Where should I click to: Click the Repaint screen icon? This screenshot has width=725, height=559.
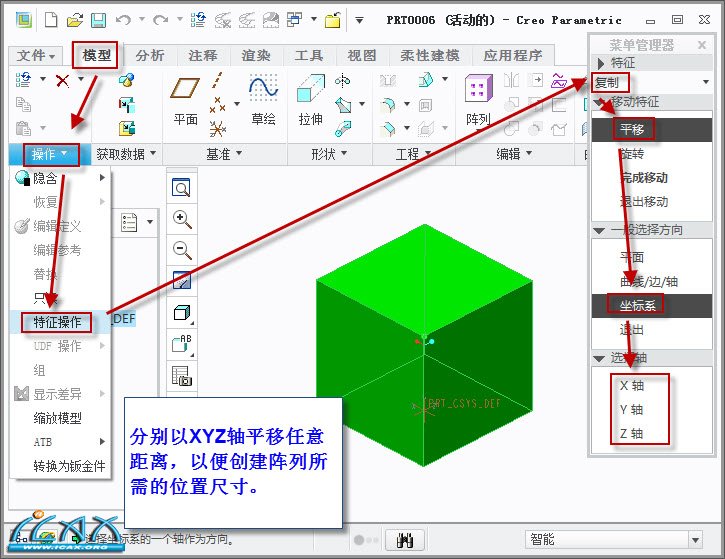click(x=182, y=281)
